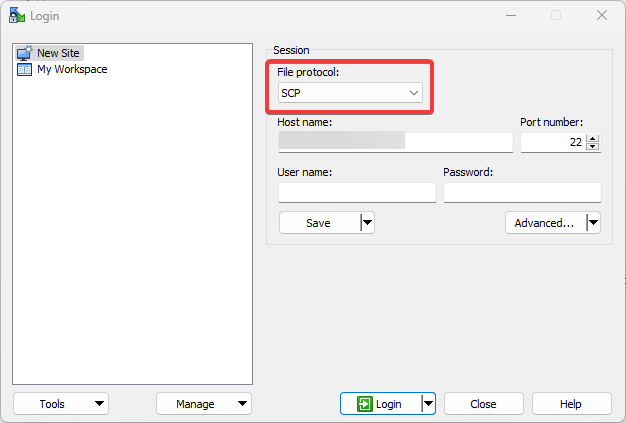Select the New Site computer icon
The width and height of the screenshot is (626, 423).
[x=24, y=53]
